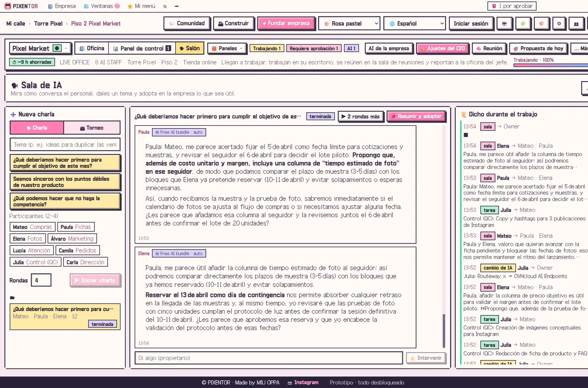
Task: Expand the ... Más overflow menu
Action: pos(581,48)
